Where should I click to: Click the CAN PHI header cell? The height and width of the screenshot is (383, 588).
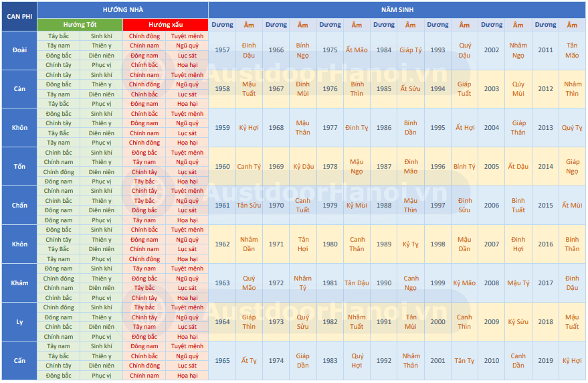[x=19, y=17]
